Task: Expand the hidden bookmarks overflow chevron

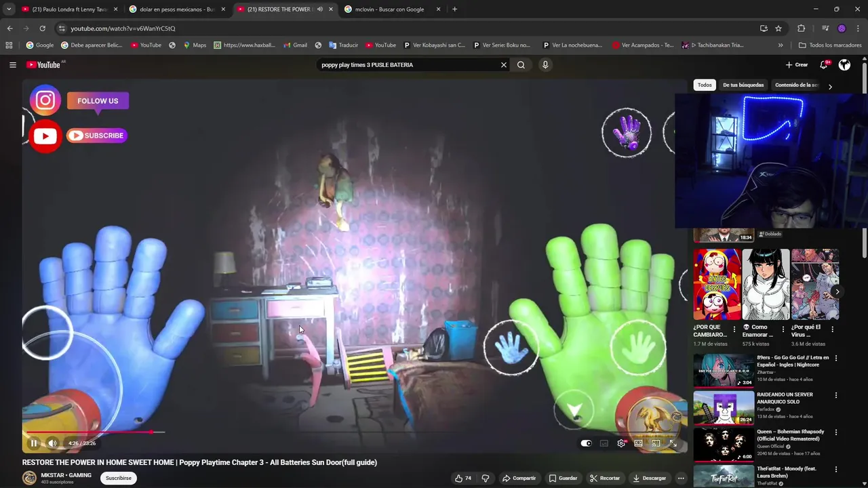Action: point(781,45)
